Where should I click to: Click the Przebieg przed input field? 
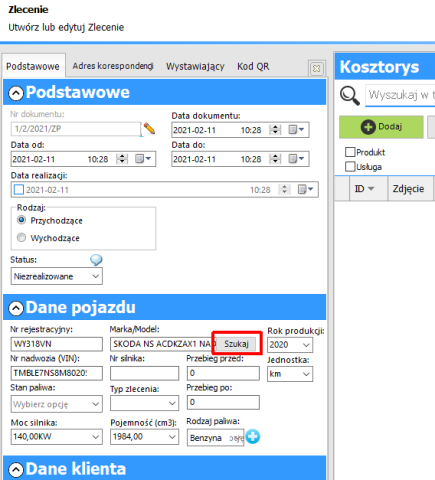[223, 373]
